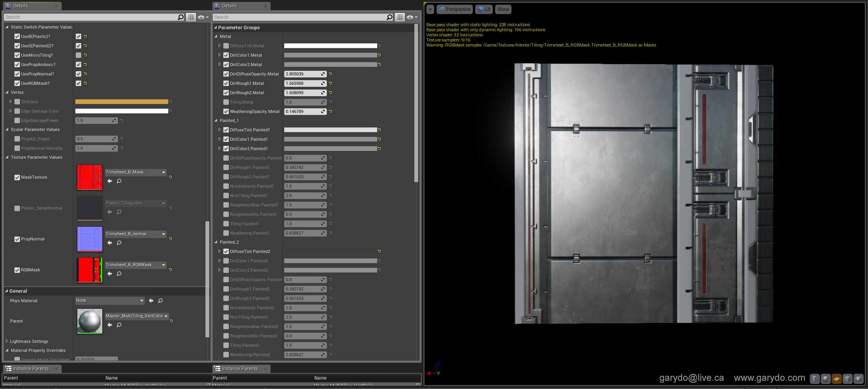Collapse the Vertex section
The height and width of the screenshot is (389, 868).
coord(7,92)
